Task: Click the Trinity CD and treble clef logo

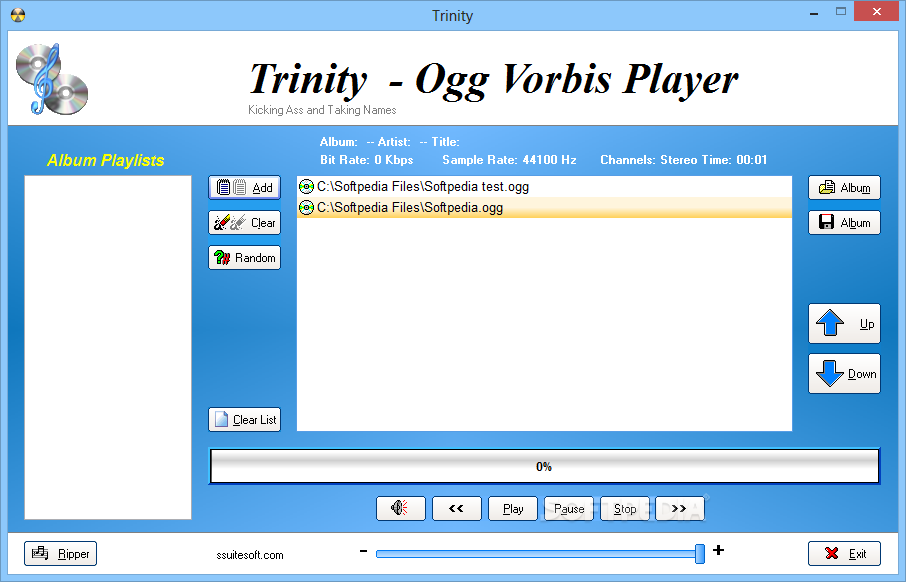Action: pyautogui.click(x=52, y=79)
